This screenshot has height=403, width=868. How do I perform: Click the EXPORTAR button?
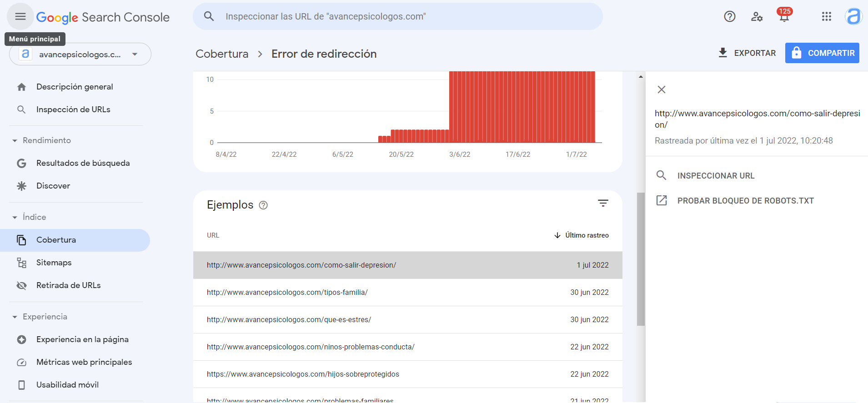coord(747,53)
